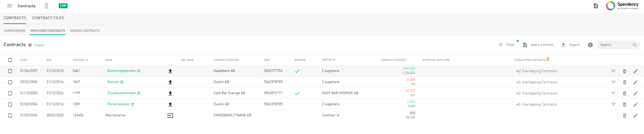
Task: Click import arrow icon on Maintenance row
Action: coord(170,116)
